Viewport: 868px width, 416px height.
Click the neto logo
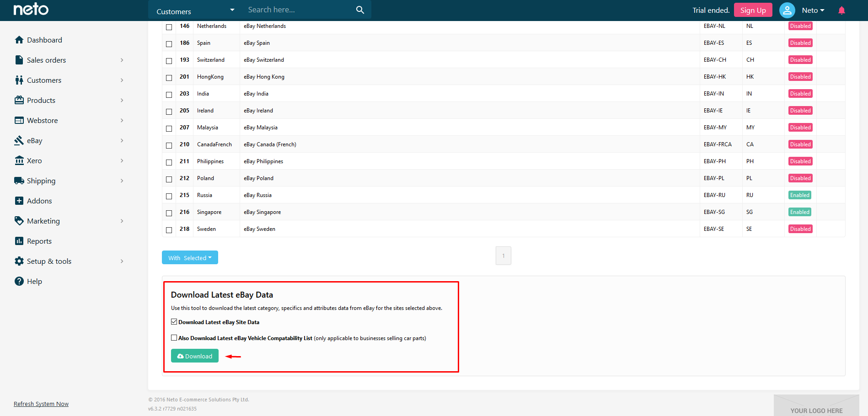(31, 9)
